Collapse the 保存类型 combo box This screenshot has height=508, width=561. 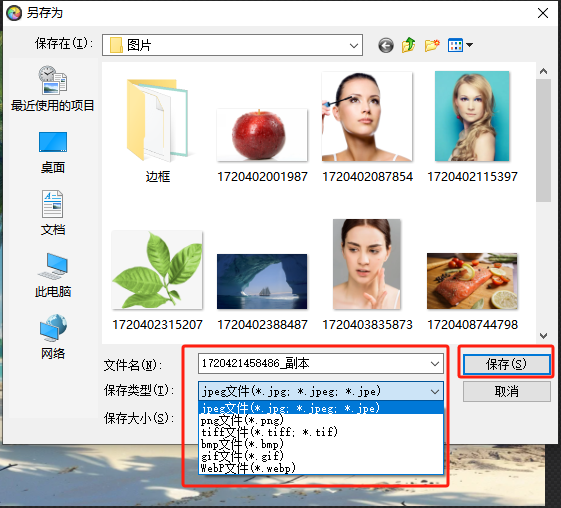pyautogui.click(x=435, y=391)
